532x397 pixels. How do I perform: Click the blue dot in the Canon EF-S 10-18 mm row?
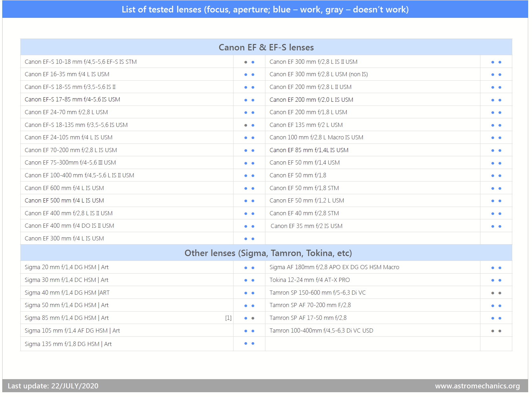[x=253, y=62]
